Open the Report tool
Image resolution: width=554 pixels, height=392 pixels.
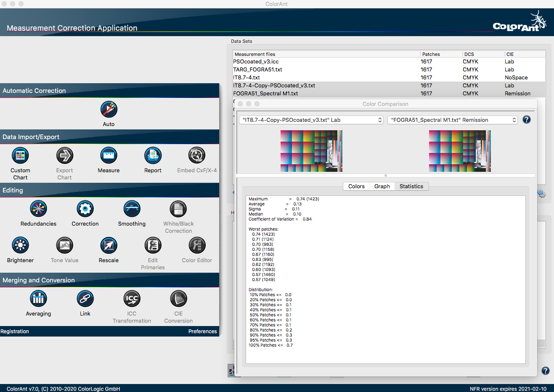153,155
